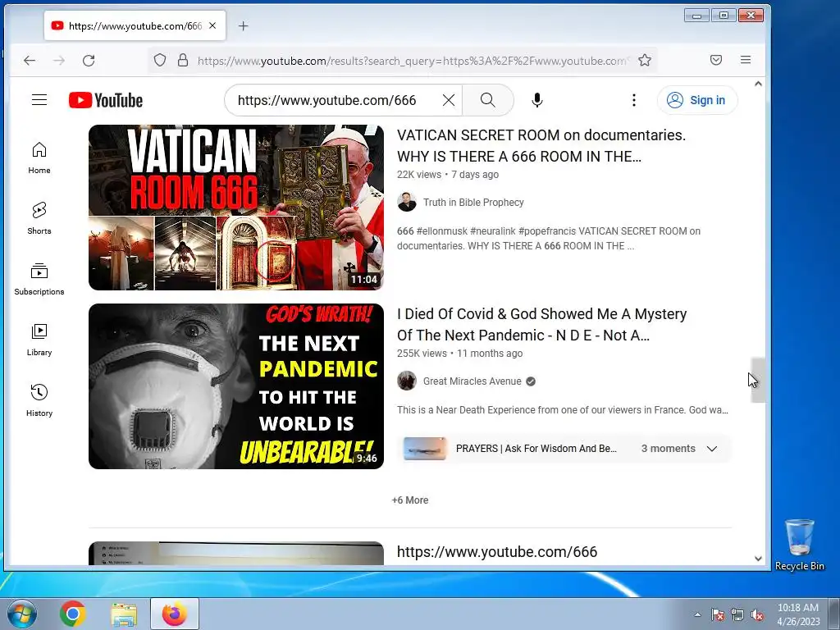Open Library in sidebar
This screenshot has height=630, width=840.
tap(39, 340)
